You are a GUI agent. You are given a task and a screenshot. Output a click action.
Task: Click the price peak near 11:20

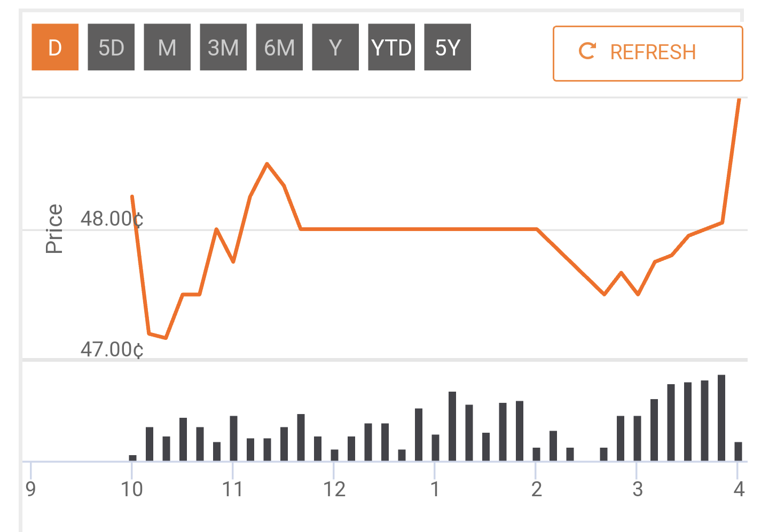[x=267, y=164]
